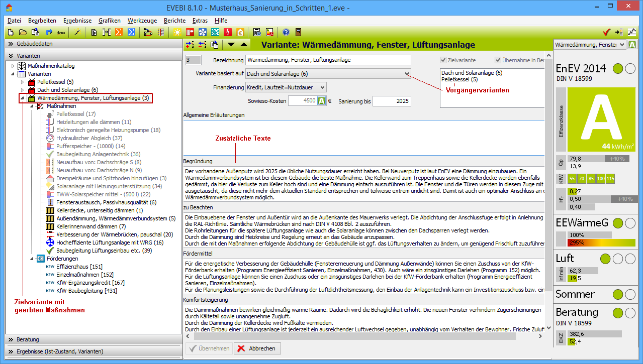The image size is (643, 364).
Task: Click the Sanierung bis year field
Action: (392, 101)
